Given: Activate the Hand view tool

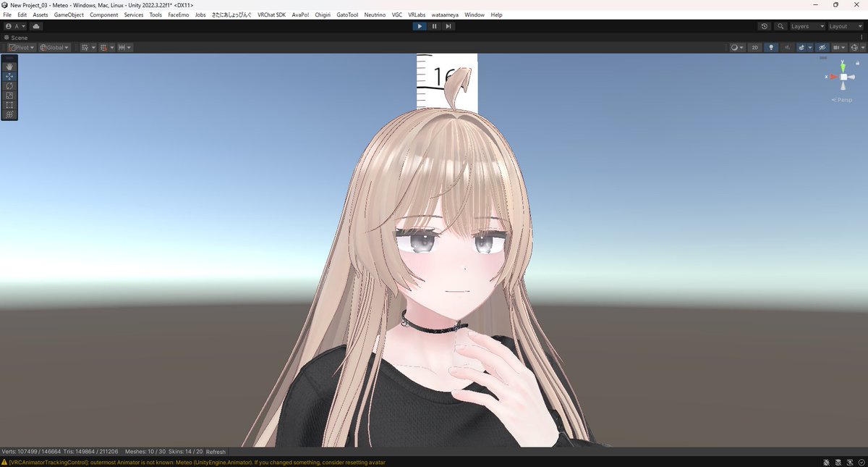Looking at the screenshot, I should (x=9, y=66).
